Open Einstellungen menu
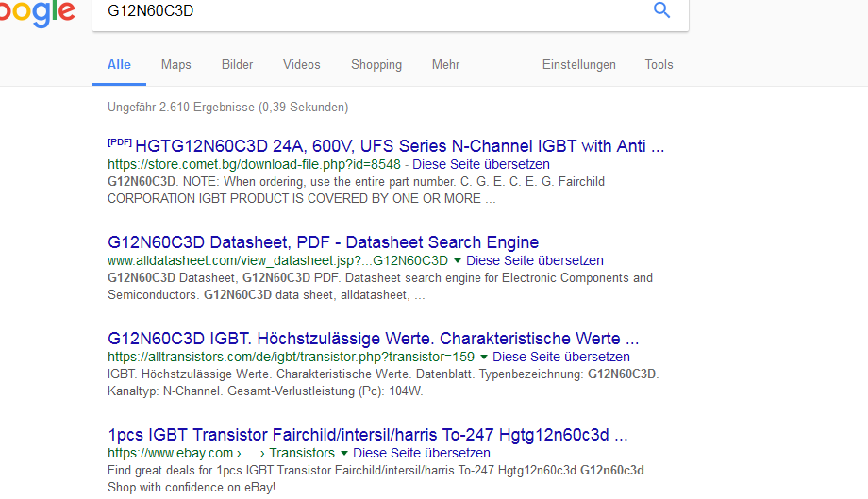868x499 pixels. [579, 65]
